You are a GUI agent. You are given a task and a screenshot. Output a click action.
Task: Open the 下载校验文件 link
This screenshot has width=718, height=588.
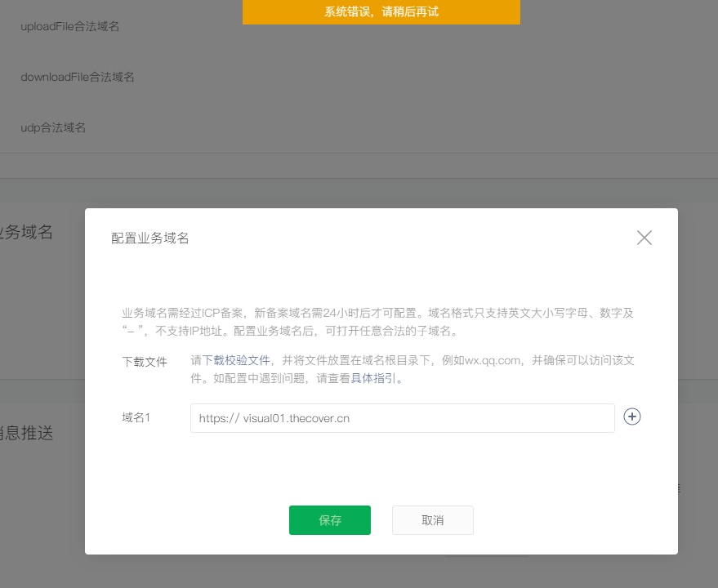(236, 360)
